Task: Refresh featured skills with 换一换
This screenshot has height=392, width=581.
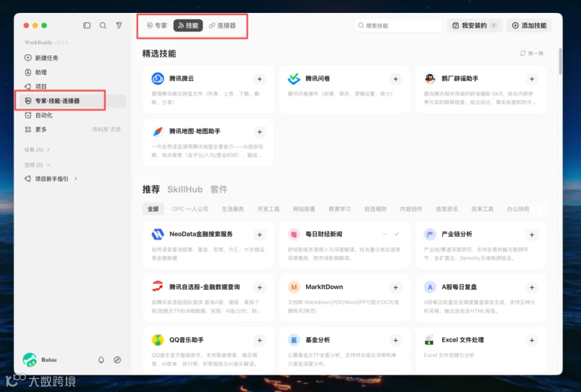Action: pyautogui.click(x=532, y=54)
